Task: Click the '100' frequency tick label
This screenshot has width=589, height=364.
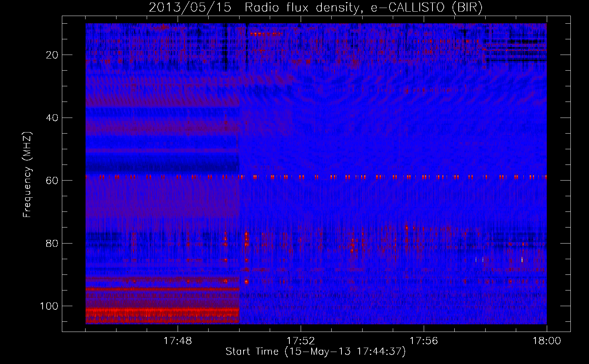Action: pyautogui.click(x=49, y=306)
